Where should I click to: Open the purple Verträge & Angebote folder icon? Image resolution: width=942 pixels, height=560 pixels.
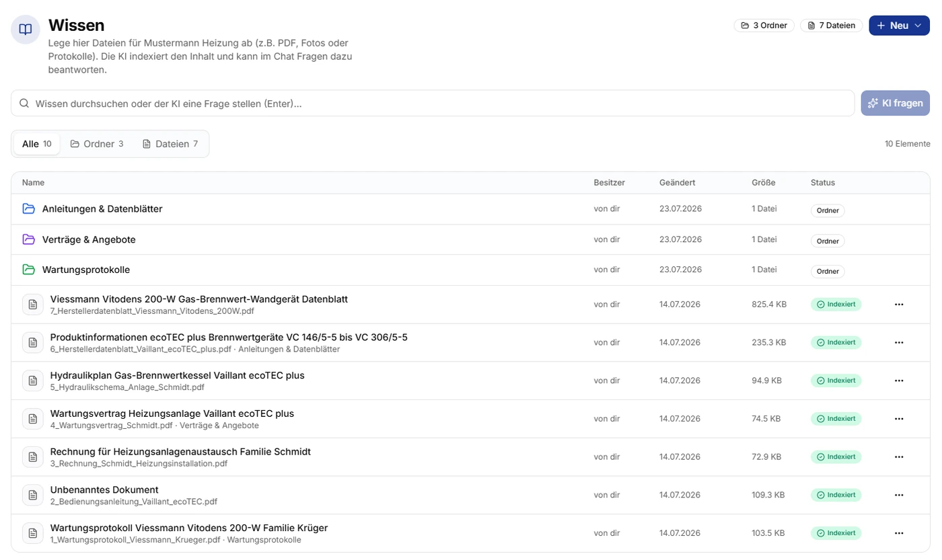point(28,239)
